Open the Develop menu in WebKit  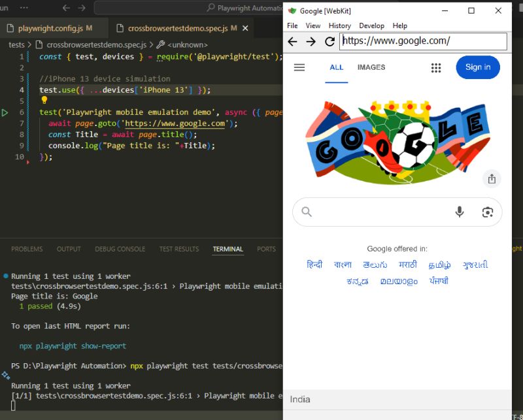coord(371,25)
